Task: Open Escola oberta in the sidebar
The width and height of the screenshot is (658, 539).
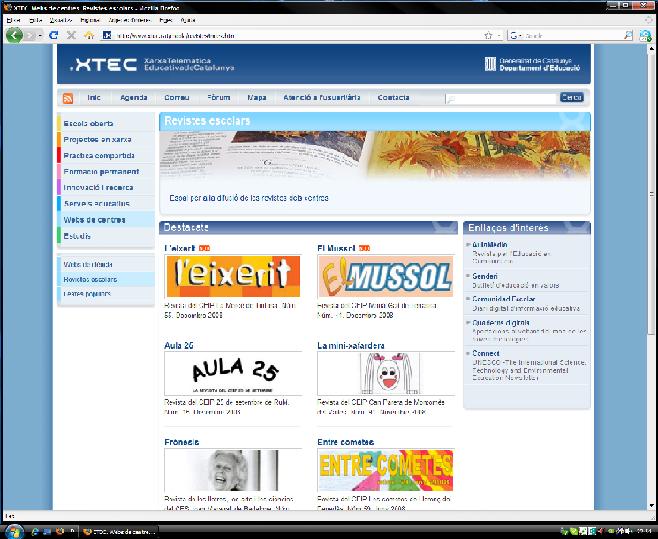Action: pyautogui.click(x=89, y=124)
